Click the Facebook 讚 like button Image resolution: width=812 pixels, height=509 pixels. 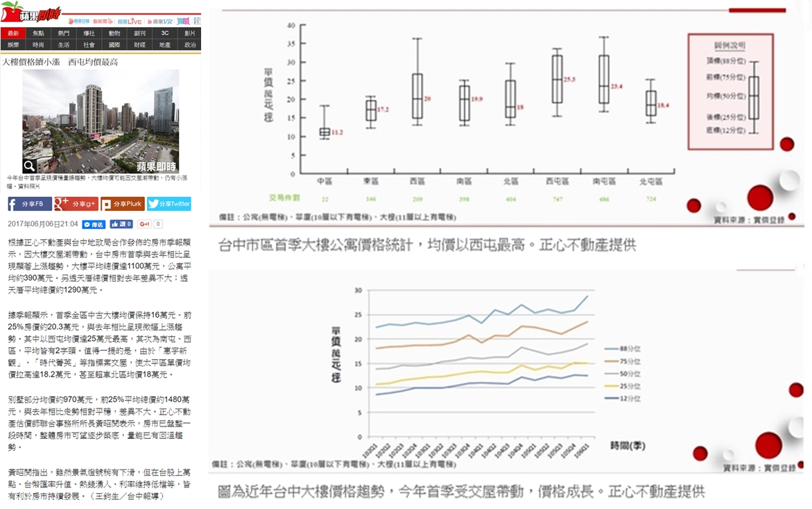point(121,224)
